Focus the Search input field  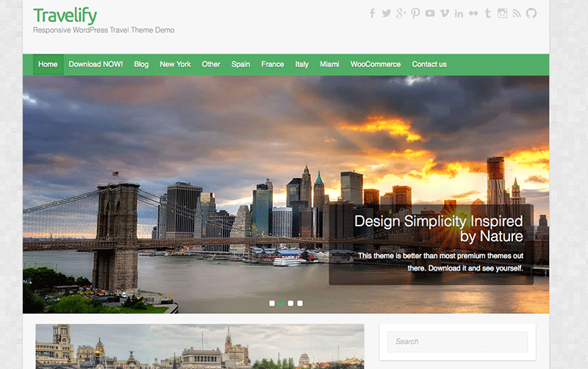pyautogui.click(x=457, y=342)
